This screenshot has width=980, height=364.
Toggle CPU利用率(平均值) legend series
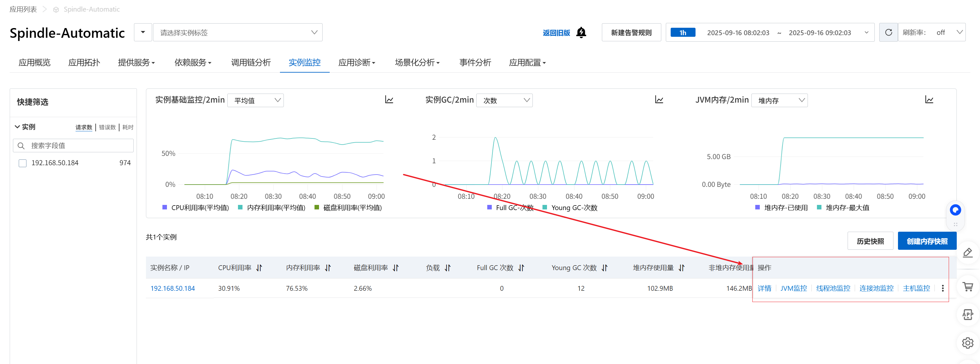(x=196, y=208)
